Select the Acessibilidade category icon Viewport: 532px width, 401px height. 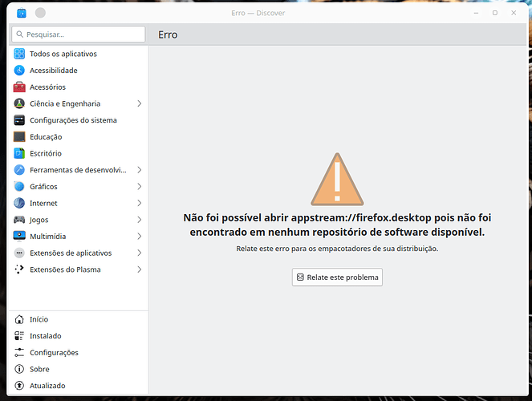click(19, 71)
